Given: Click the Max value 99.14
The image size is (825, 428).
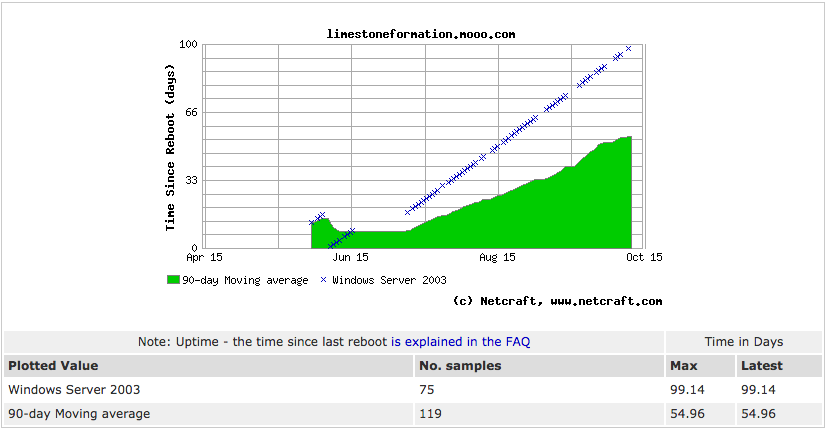Looking at the screenshot, I should tap(687, 390).
